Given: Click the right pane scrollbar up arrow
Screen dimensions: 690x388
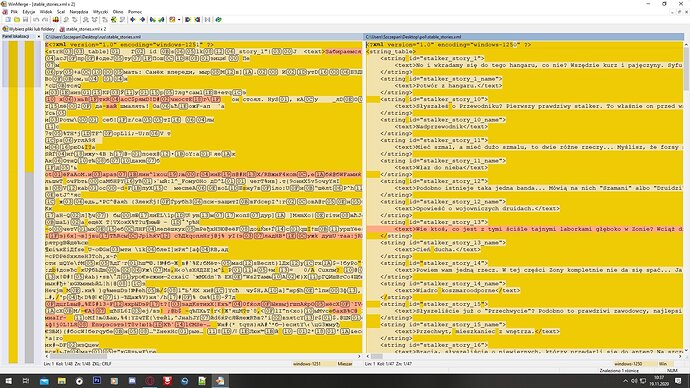Looking at the screenshot, I should click(687, 44).
